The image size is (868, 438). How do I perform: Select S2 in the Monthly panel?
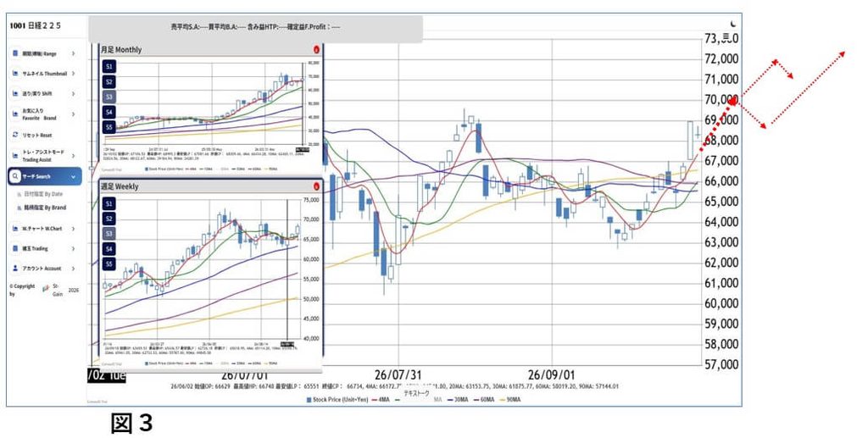pyautogui.click(x=109, y=82)
